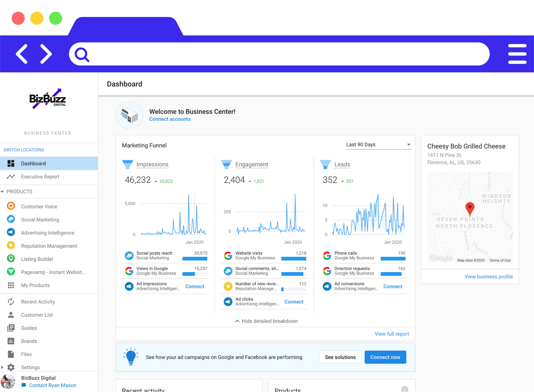The height and width of the screenshot is (392, 534).
Task: Click the My Products grid icon
Action: 11,285
